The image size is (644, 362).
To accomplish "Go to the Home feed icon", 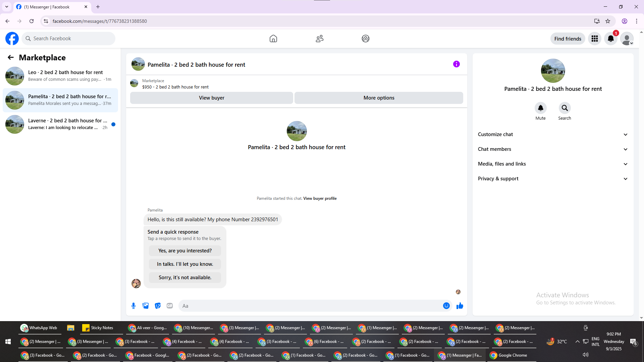I will (x=273, y=39).
